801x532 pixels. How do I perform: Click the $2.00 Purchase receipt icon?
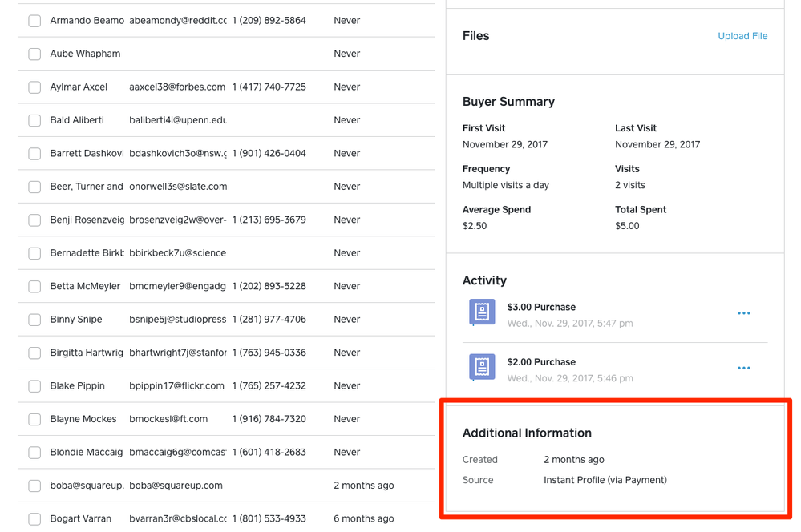pos(482,367)
